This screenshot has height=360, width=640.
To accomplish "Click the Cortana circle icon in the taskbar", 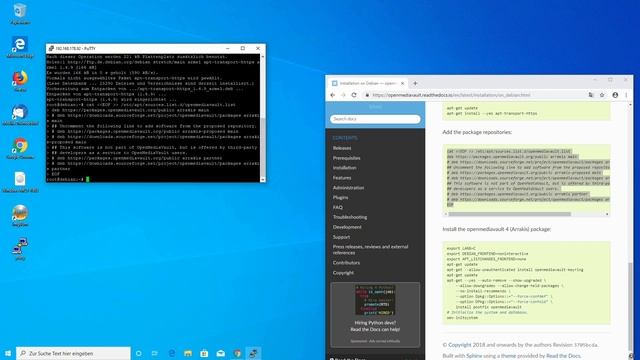I will [139, 353].
